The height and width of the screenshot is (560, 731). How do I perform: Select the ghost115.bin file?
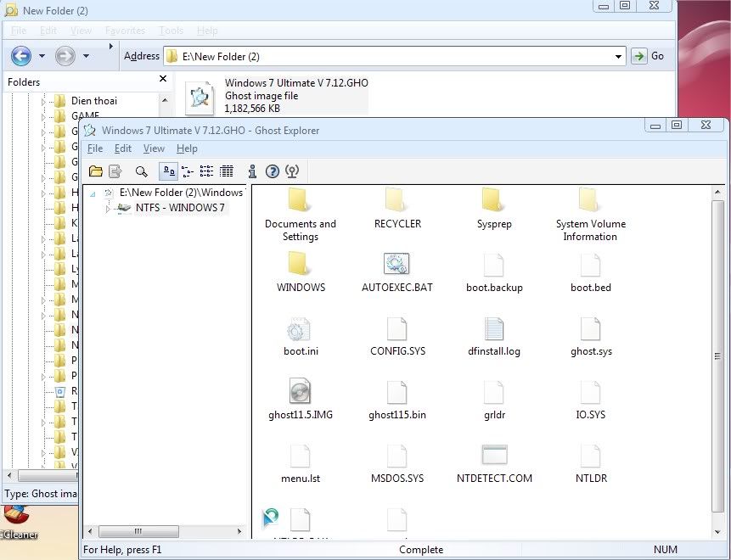397,400
